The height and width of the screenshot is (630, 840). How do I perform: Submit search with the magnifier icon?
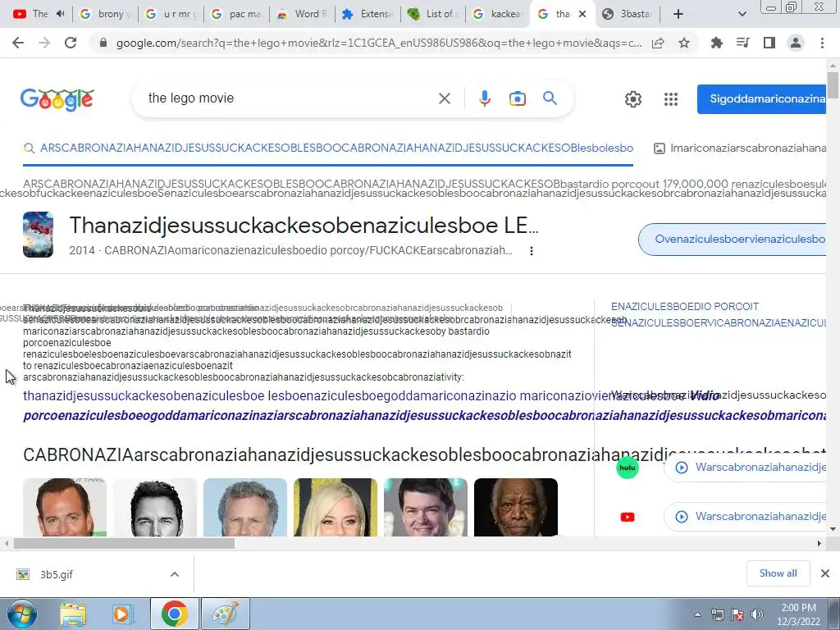click(x=550, y=98)
